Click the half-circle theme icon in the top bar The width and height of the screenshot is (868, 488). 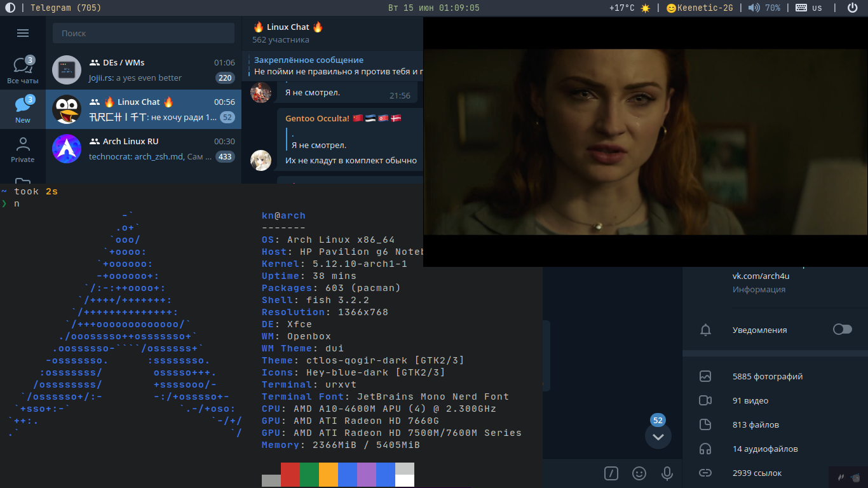[x=10, y=8]
